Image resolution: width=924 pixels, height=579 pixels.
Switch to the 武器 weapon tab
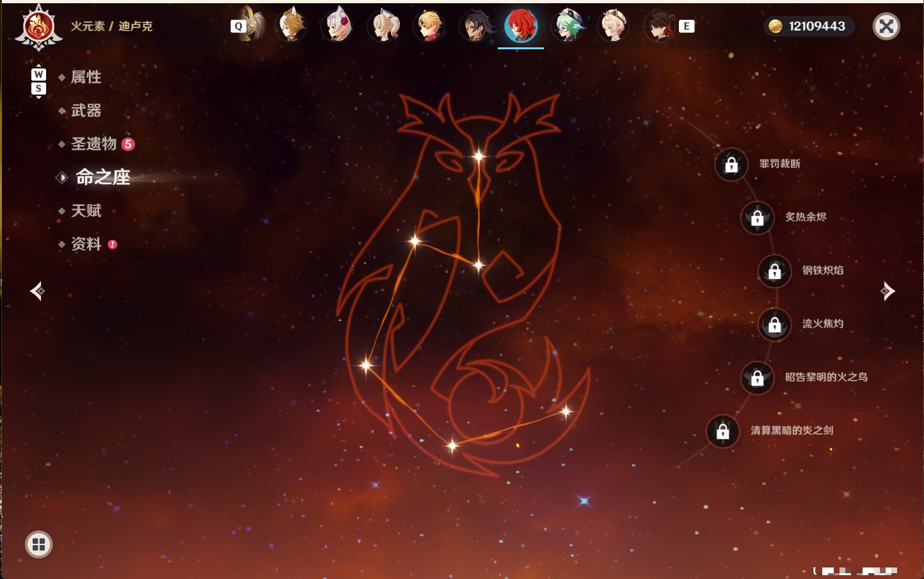(x=86, y=111)
